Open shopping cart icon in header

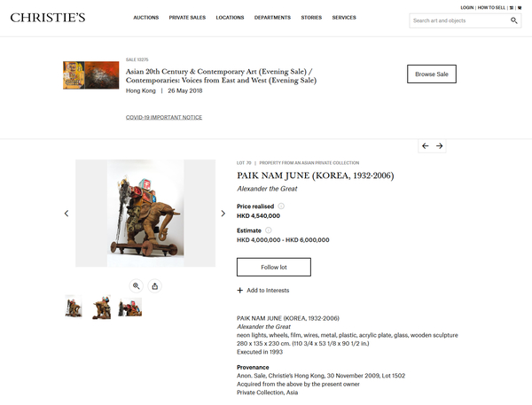click(520, 7)
